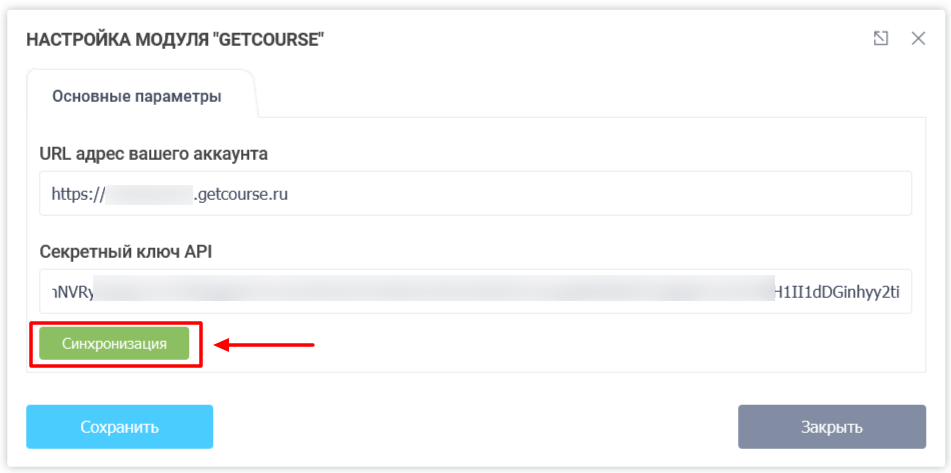Focus the Секретный ключ API input field
This screenshot has width=951, height=473.
pos(475,292)
